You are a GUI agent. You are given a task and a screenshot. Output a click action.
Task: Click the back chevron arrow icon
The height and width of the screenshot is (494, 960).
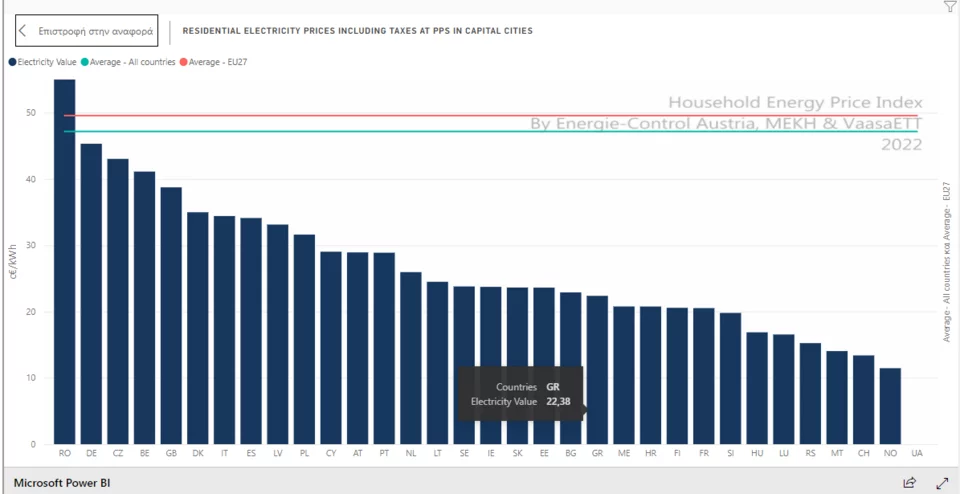(x=23, y=31)
